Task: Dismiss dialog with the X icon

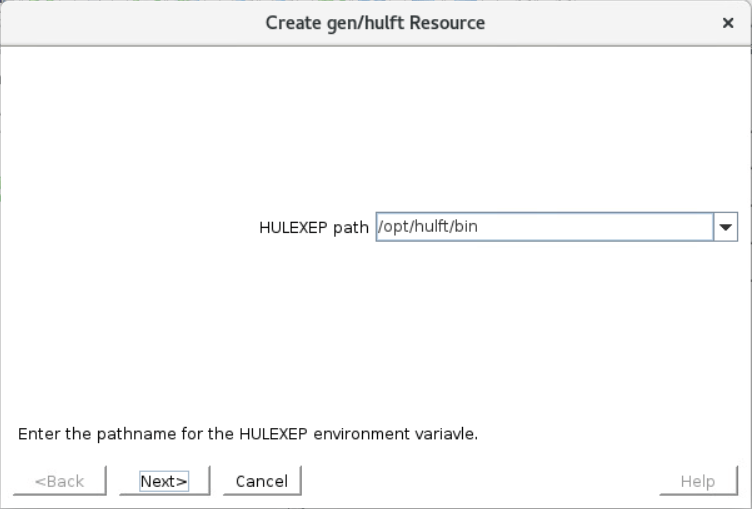Action: pos(728,23)
